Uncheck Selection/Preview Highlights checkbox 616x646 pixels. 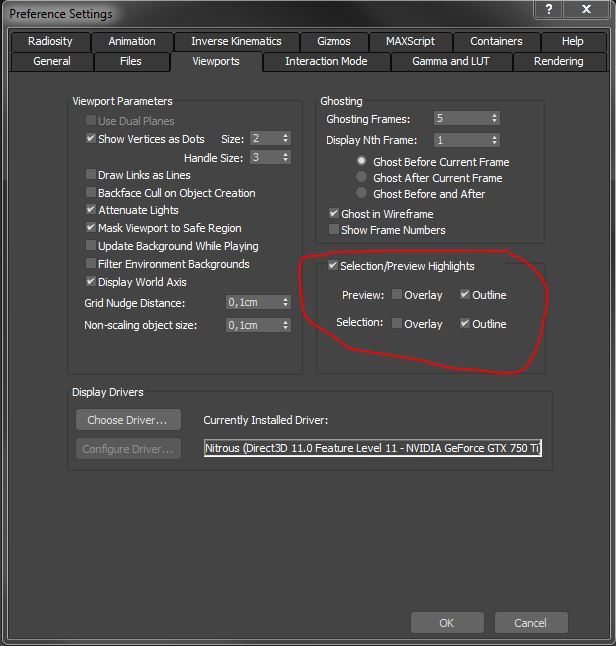coord(333,267)
